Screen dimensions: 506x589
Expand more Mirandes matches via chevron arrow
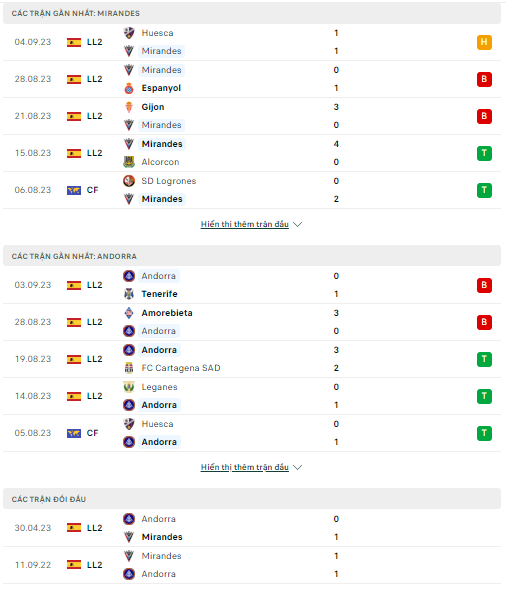298,224
